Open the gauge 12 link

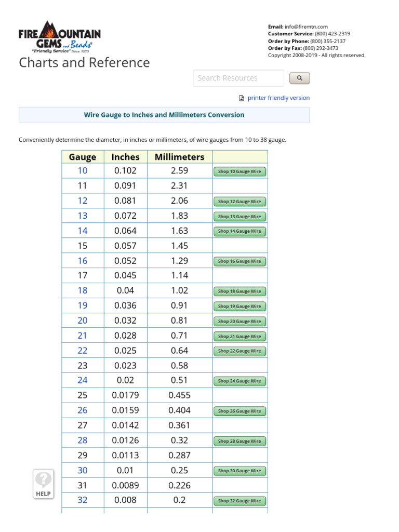[83, 201]
